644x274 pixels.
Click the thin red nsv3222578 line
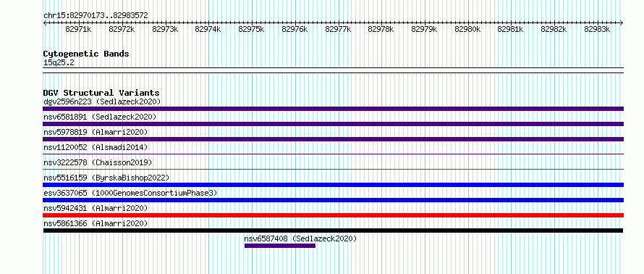(333, 169)
